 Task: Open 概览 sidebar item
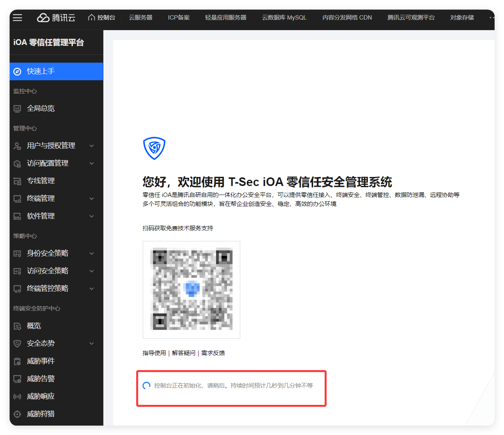pos(56,326)
